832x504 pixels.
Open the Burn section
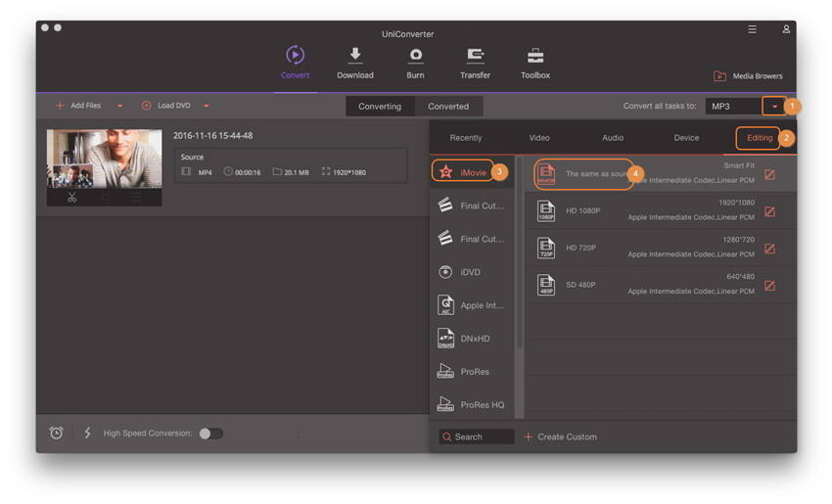[415, 63]
